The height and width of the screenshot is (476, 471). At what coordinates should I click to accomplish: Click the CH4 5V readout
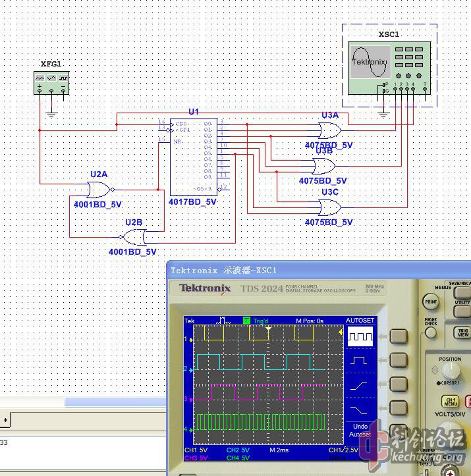238,458
